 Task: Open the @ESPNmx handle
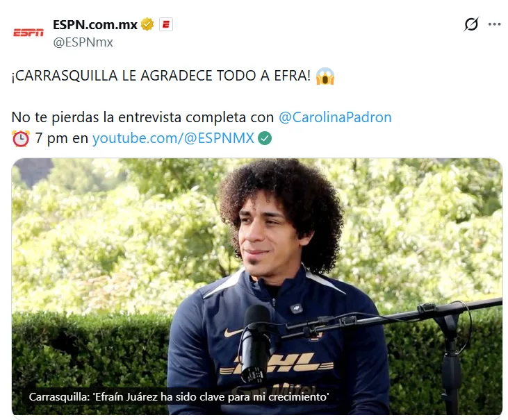click(x=83, y=42)
